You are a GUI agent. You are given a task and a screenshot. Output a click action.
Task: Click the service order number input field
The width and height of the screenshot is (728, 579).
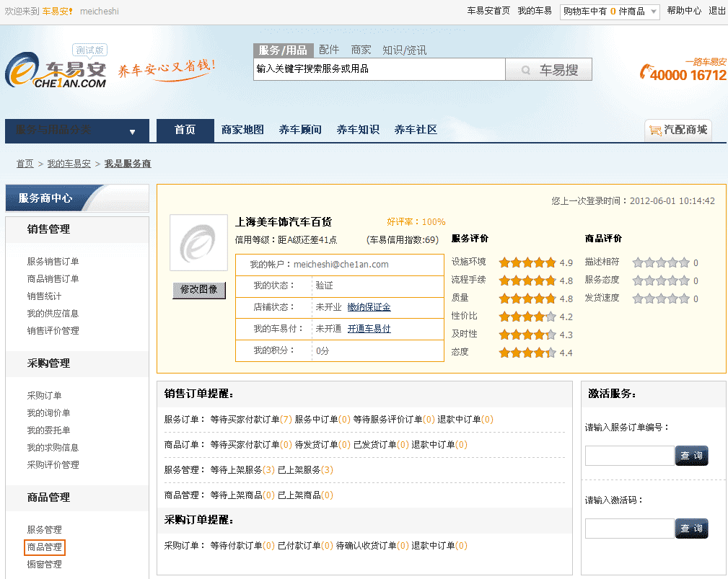click(630, 456)
